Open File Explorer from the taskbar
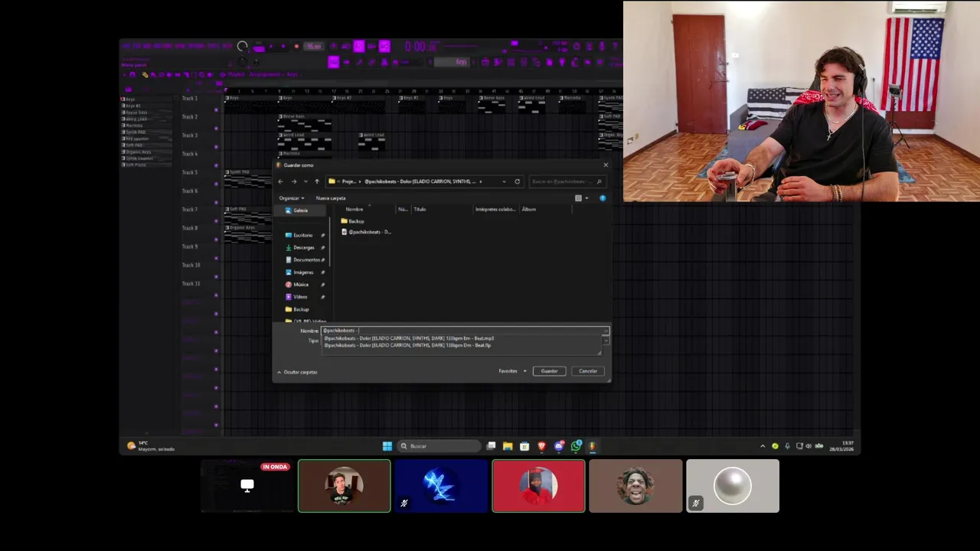The height and width of the screenshot is (551, 980). click(x=508, y=446)
